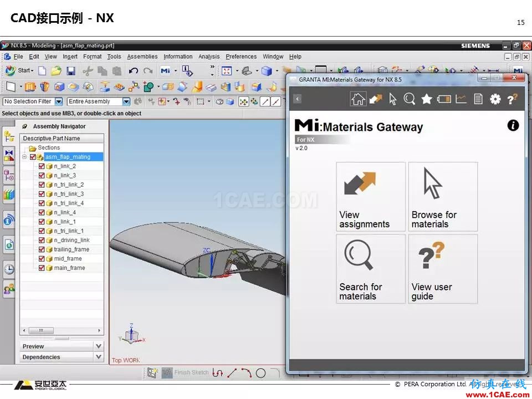Open the dropdown arrow next to Mi icon

click(176, 70)
